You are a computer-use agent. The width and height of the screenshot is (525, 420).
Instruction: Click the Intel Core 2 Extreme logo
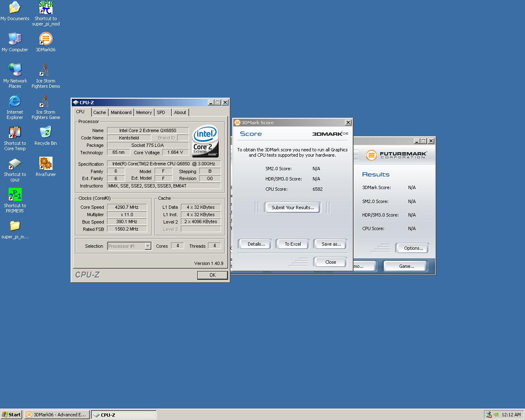coord(205,141)
